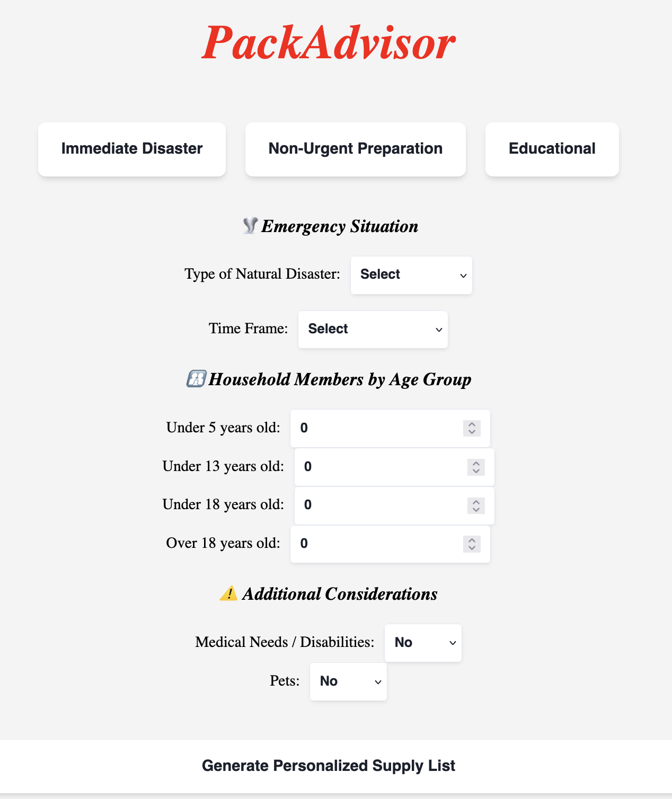Click the PackAdvisor title
This screenshot has height=799, width=672.
329,43
